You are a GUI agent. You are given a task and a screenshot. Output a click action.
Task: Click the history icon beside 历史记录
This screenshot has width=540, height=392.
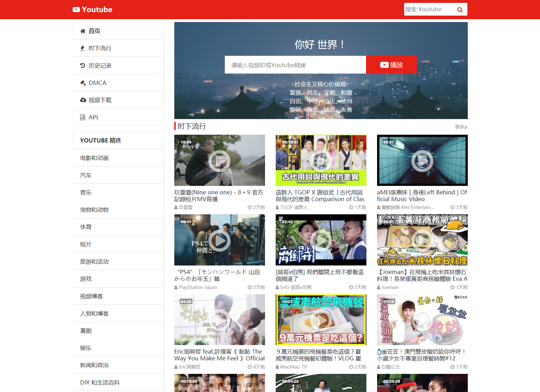coord(83,66)
